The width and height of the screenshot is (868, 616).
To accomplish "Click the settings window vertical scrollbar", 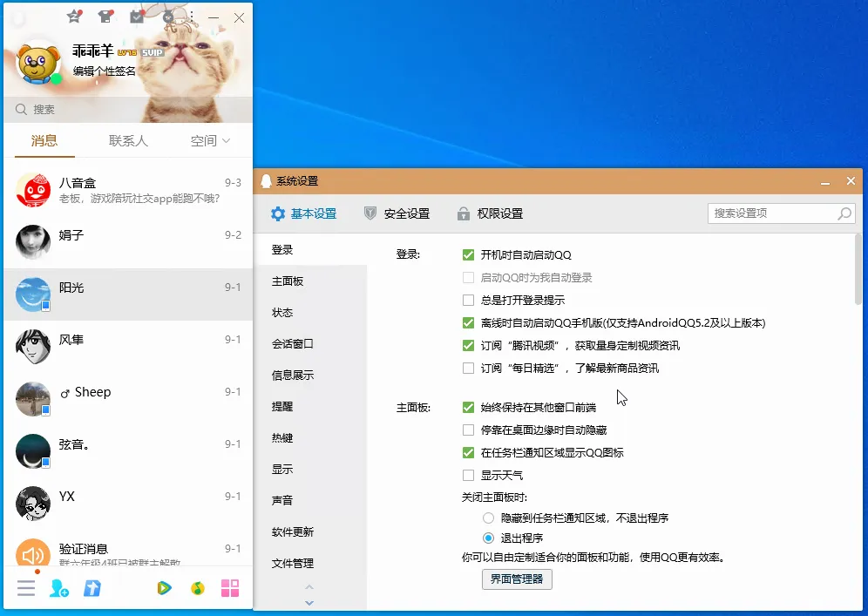I will 858,269.
